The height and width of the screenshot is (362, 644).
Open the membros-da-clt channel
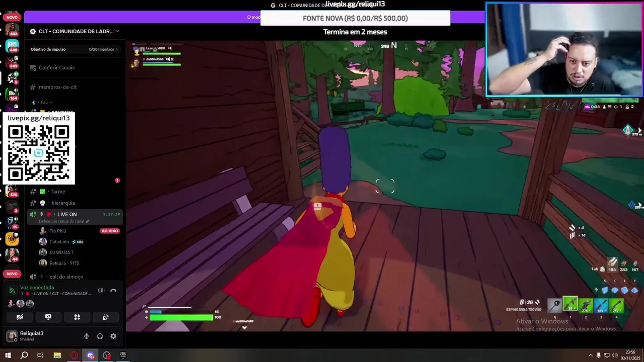(x=57, y=87)
